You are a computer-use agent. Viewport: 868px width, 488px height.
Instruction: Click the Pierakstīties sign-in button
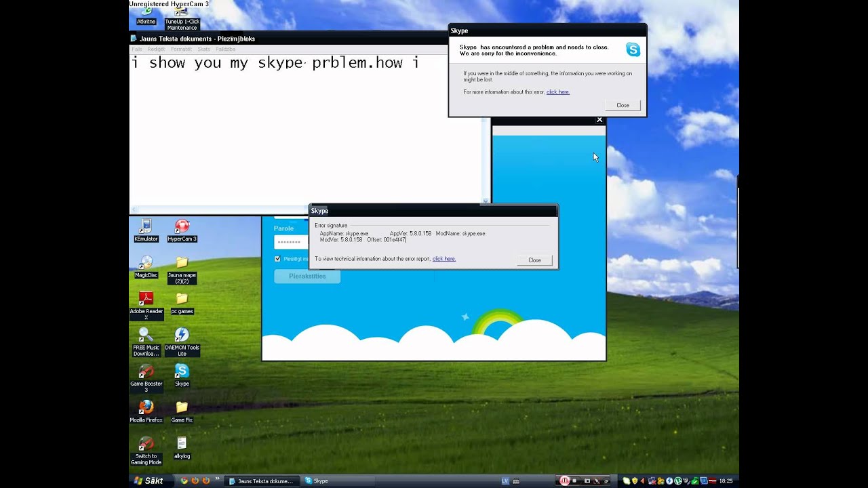click(307, 276)
